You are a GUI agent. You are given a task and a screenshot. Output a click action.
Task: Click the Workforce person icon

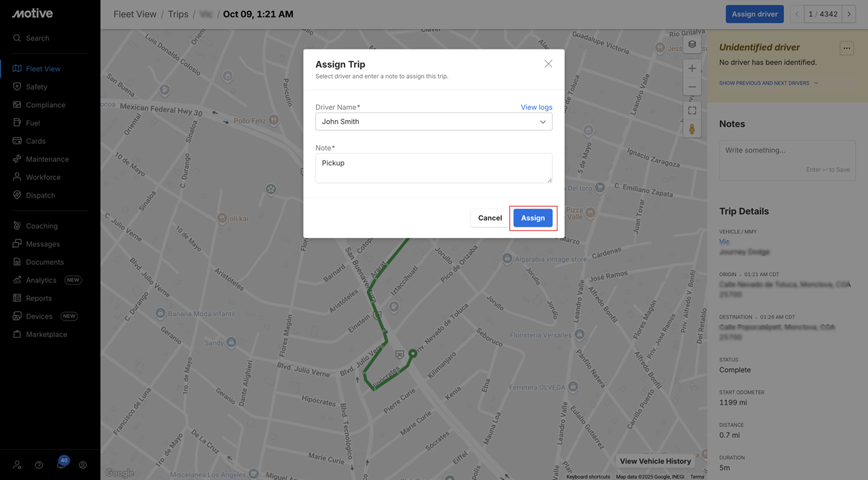click(x=17, y=177)
